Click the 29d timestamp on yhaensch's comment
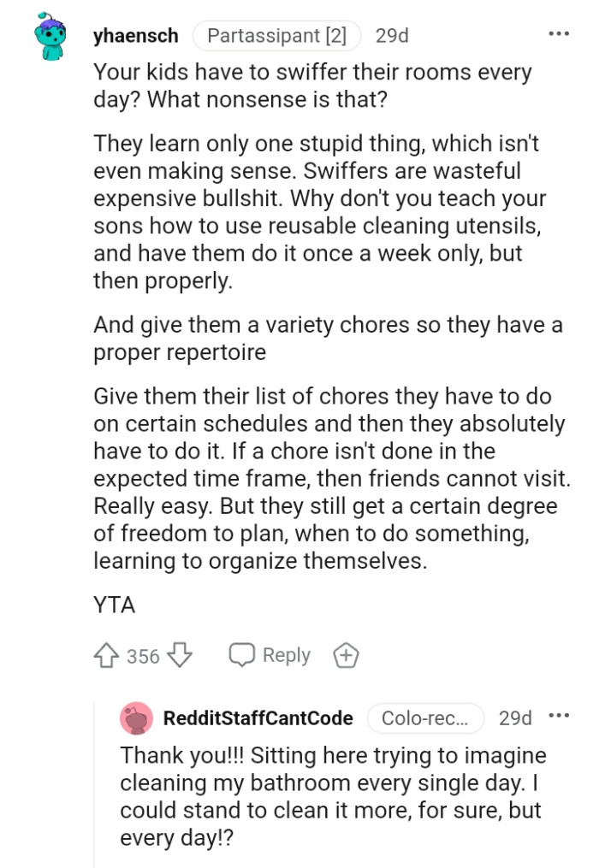Screen dimensions: 599x868 click(x=392, y=35)
